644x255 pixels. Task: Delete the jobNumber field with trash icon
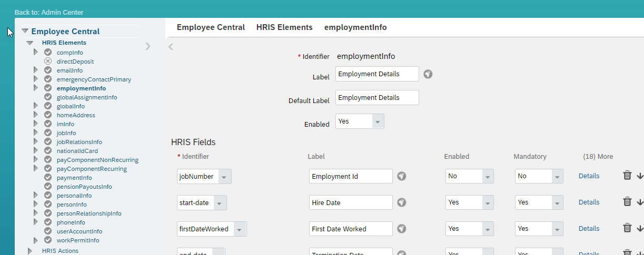(627, 176)
